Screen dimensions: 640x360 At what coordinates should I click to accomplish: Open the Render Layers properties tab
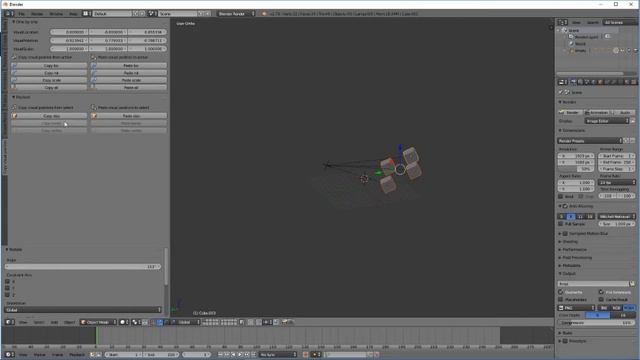[580, 82]
